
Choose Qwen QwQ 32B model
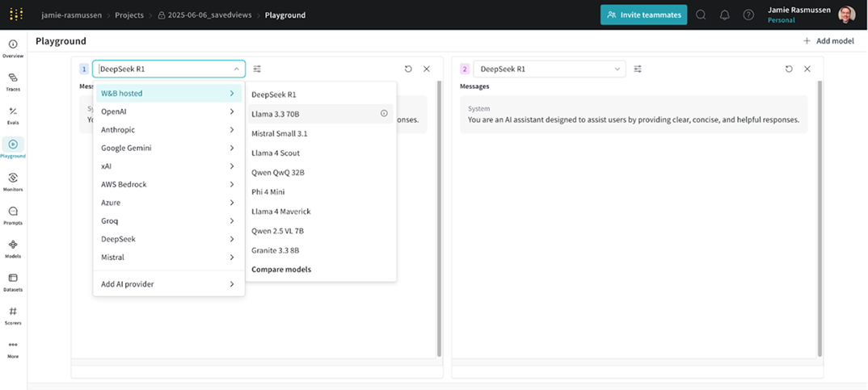(321, 173)
